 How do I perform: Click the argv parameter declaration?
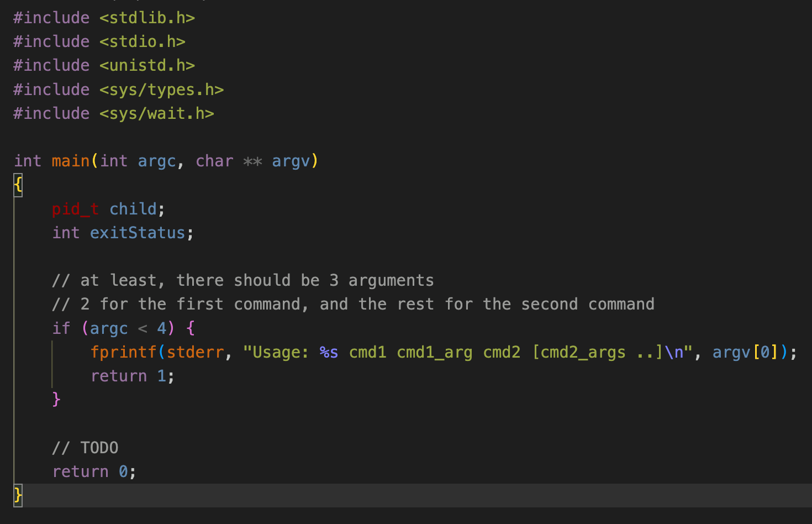tap(292, 161)
